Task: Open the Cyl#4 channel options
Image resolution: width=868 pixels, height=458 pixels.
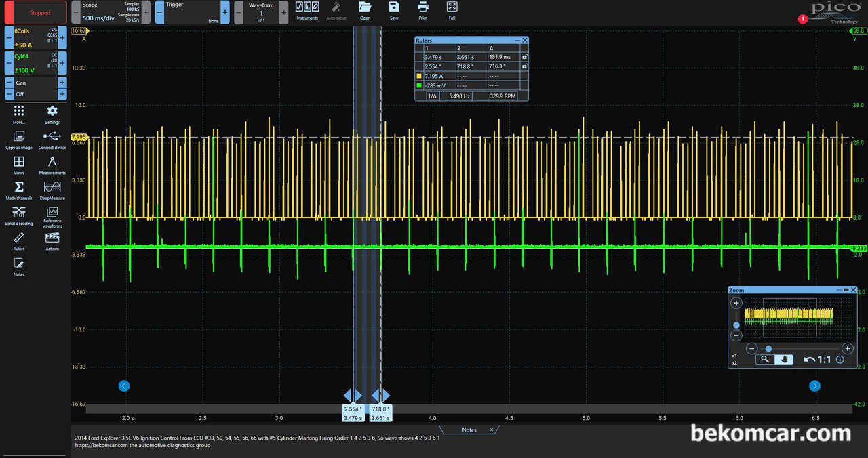Action: click(x=35, y=63)
